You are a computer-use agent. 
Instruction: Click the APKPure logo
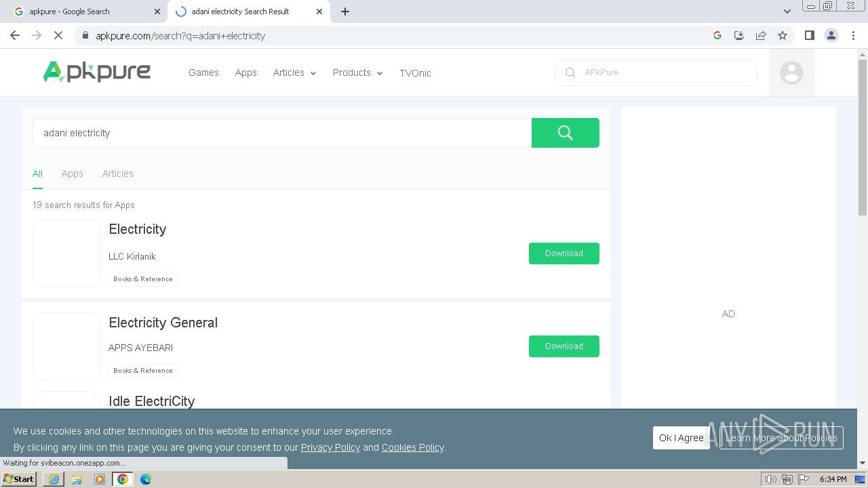click(97, 72)
